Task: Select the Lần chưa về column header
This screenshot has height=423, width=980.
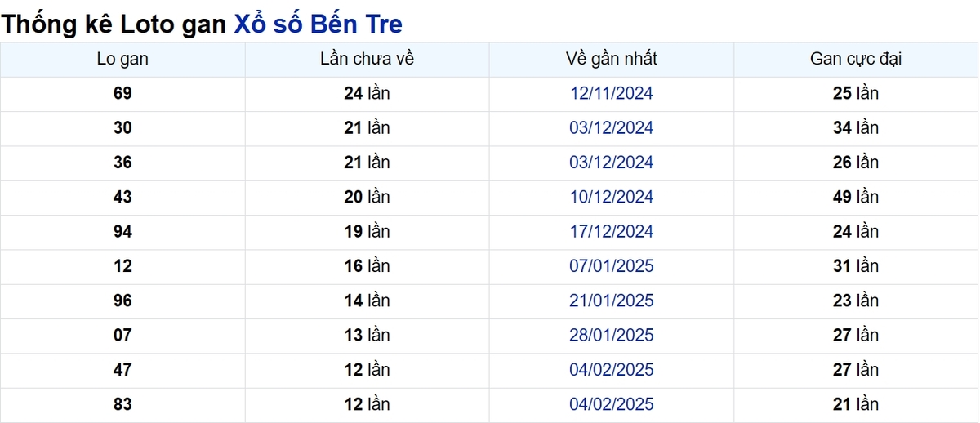Action: point(367,59)
